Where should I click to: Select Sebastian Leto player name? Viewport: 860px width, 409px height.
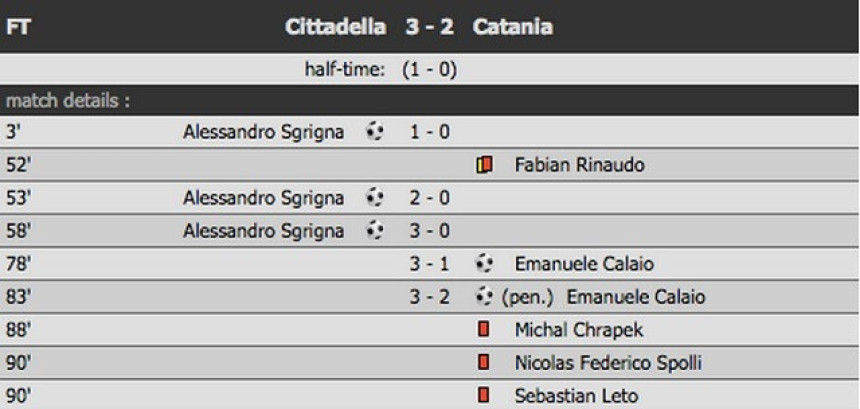(x=576, y=395)
